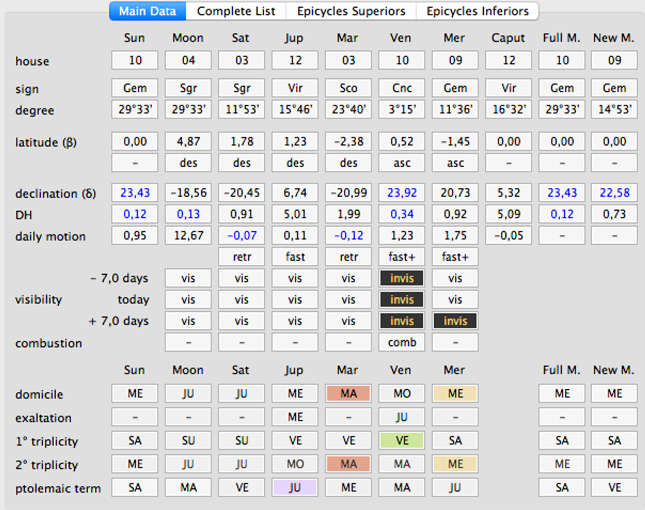Viewport: 645px width, 510px height.
Task: Click the 'ptolemaic term' row label
Action: 58,488
